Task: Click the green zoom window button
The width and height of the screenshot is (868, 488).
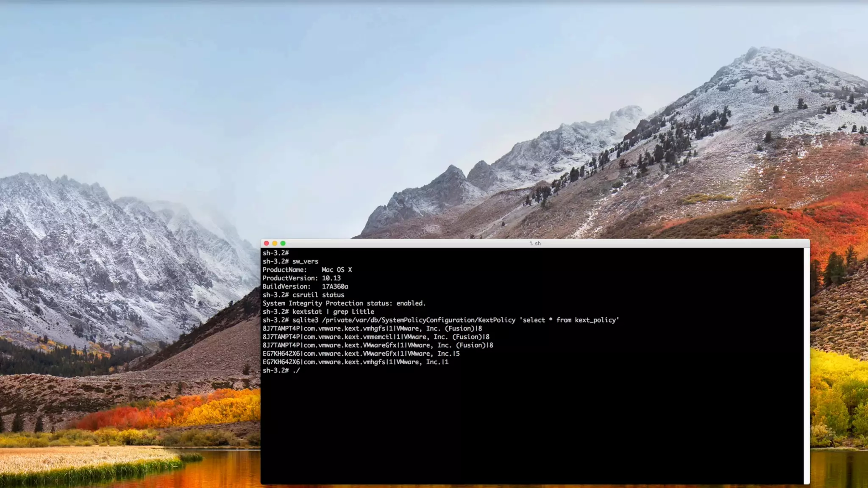Action: tap(283, 243)
